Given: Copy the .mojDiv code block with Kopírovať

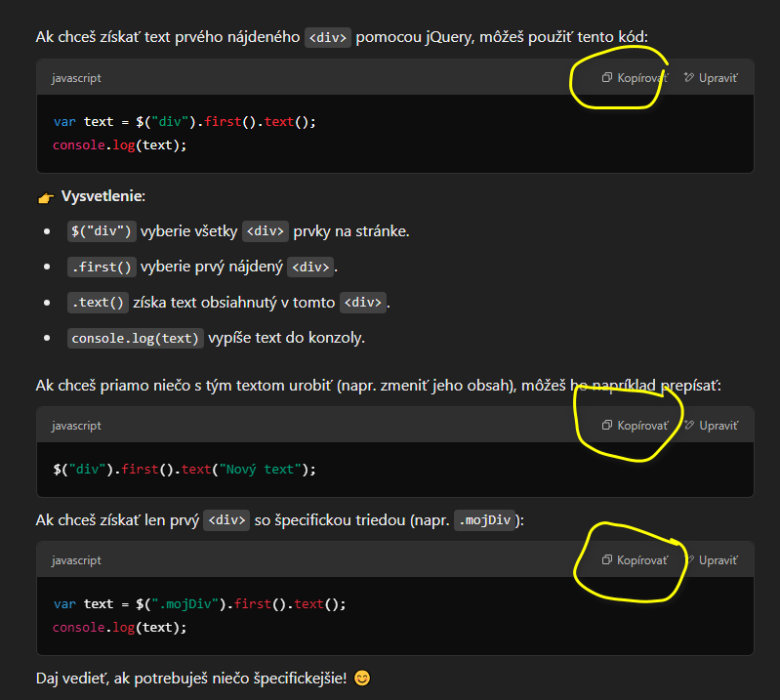Looking at the screenshot, I should tap(636, 560).
